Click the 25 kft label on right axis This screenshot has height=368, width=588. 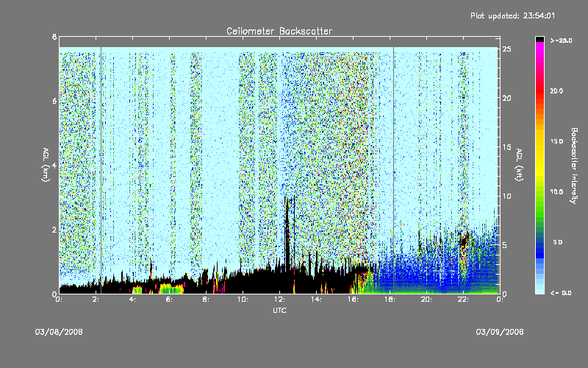click(507, 49)
